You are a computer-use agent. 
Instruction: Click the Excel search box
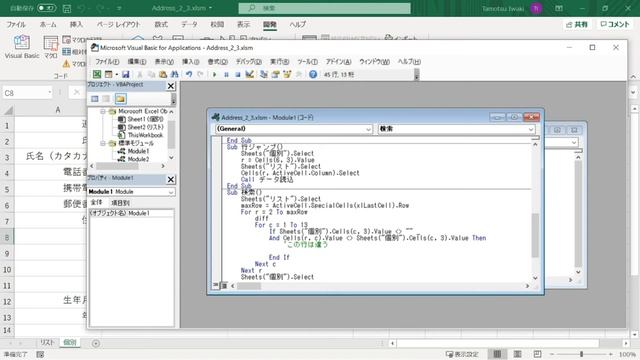(x=325, y=8)
